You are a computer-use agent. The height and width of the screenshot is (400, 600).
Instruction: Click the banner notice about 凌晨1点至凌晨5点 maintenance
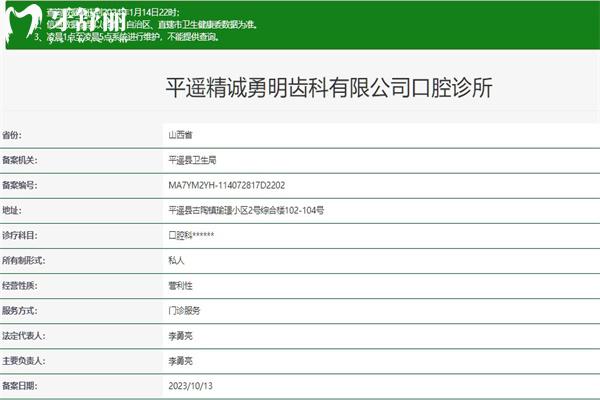[127, 37]
